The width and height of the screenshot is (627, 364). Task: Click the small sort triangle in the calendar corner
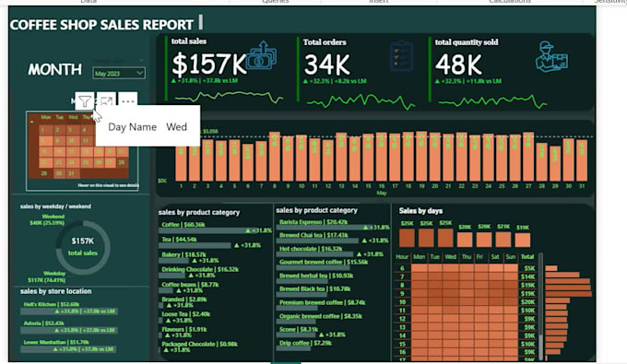pos(31,121)
